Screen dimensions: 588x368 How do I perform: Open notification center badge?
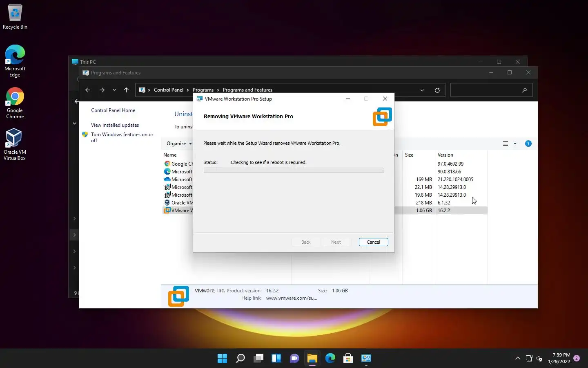(577, 358)
